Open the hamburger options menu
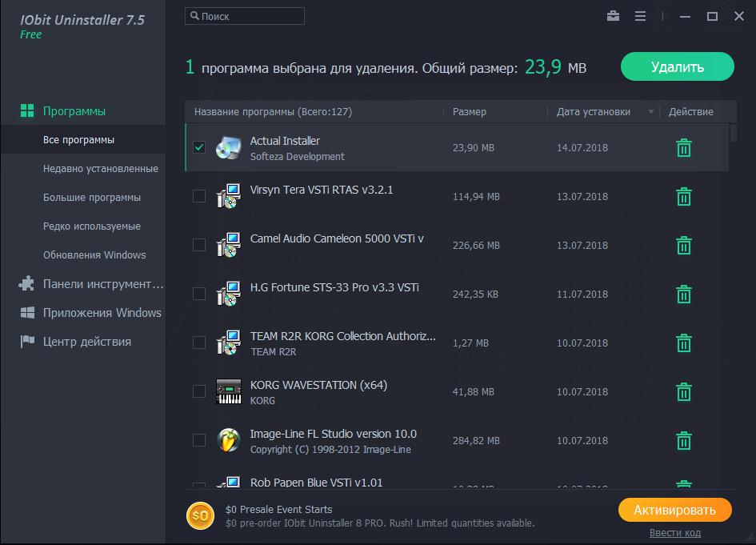The width and height of the screenshot is (756, 545). pyautogui.click(x=640, y=16)
